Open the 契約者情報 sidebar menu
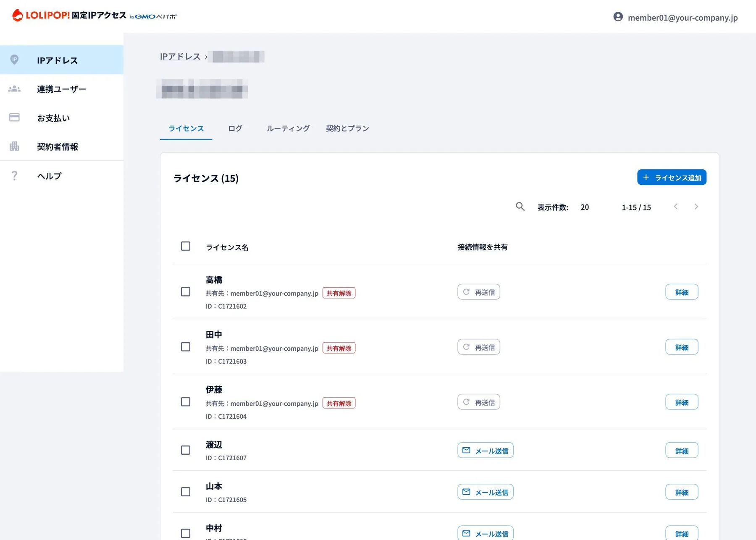The height and width of the screenshot is (540, 756). (62, 147)
